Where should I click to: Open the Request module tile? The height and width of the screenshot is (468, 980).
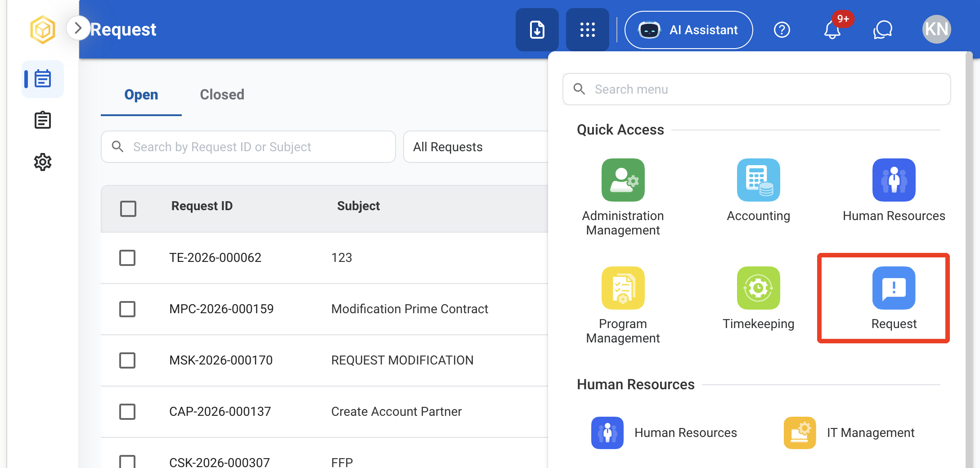[x=894, y=298]
